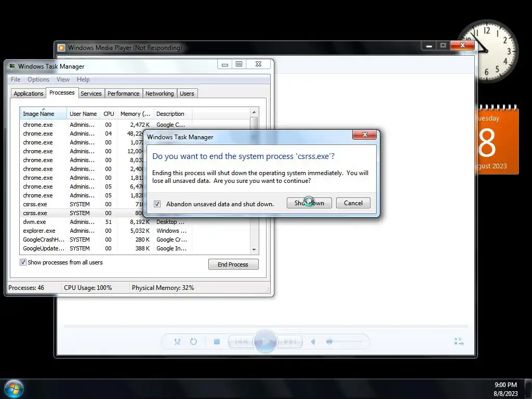
Task: Sort processes by Image Name column
Action: point(43,114)
